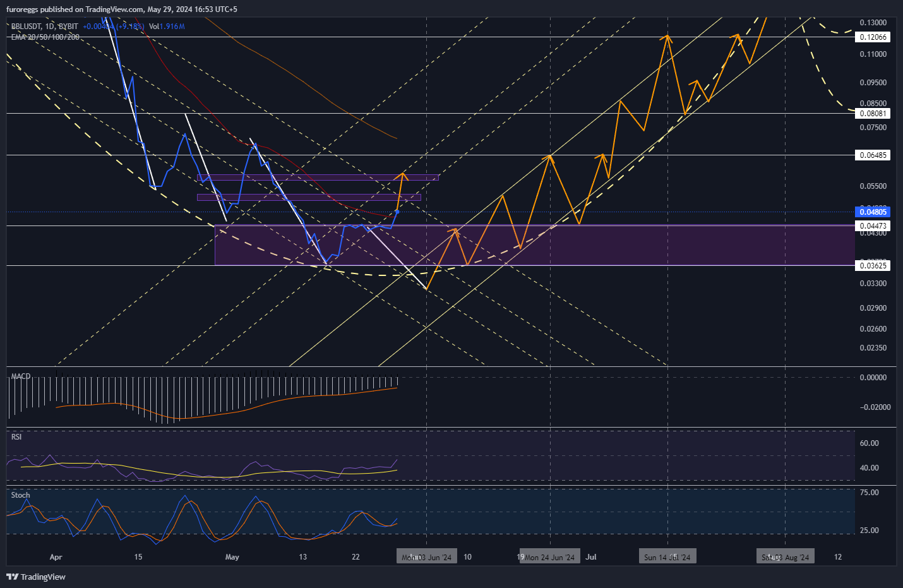903x588 pixels.
Task: Click the Sun 14 Jul '24 date marker
Action: (667, 557)
